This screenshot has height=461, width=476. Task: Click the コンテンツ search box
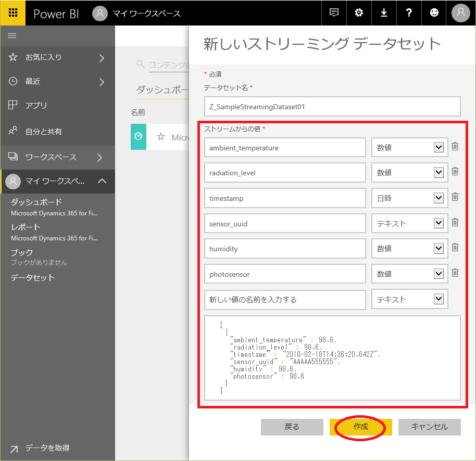tap(169, 65)
